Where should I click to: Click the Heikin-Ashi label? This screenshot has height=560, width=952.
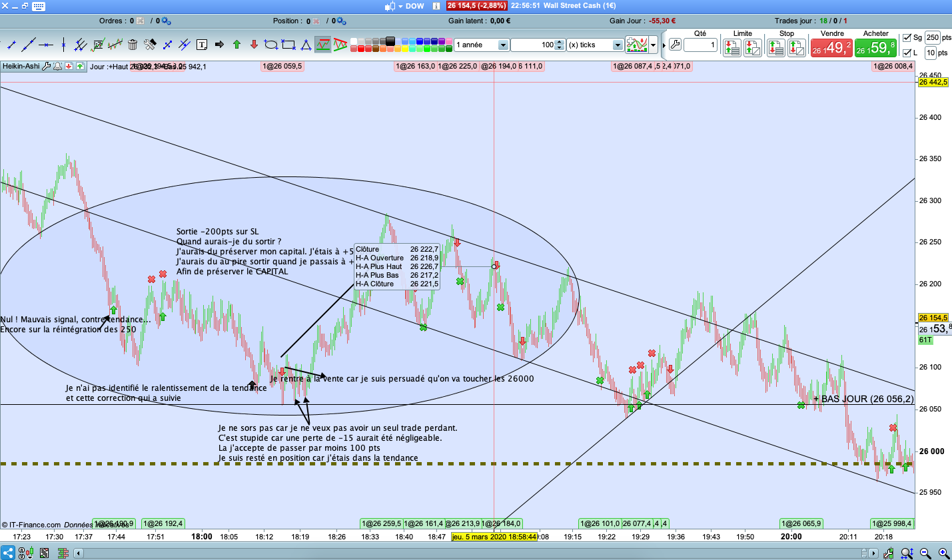tap(21, 67)
